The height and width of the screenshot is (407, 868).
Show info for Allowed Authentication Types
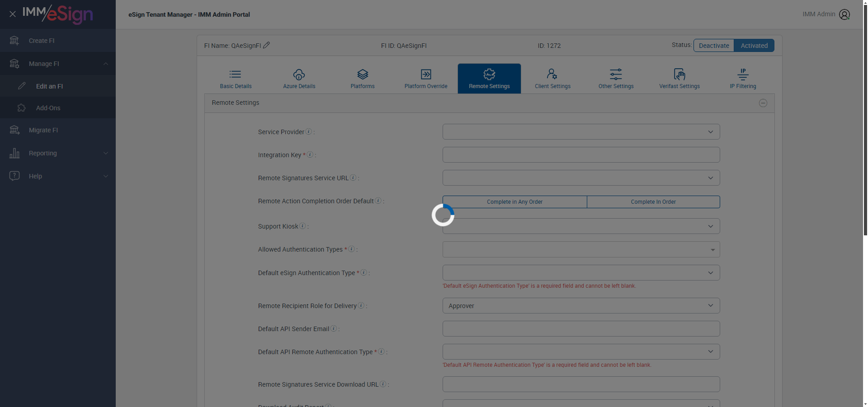351,249
